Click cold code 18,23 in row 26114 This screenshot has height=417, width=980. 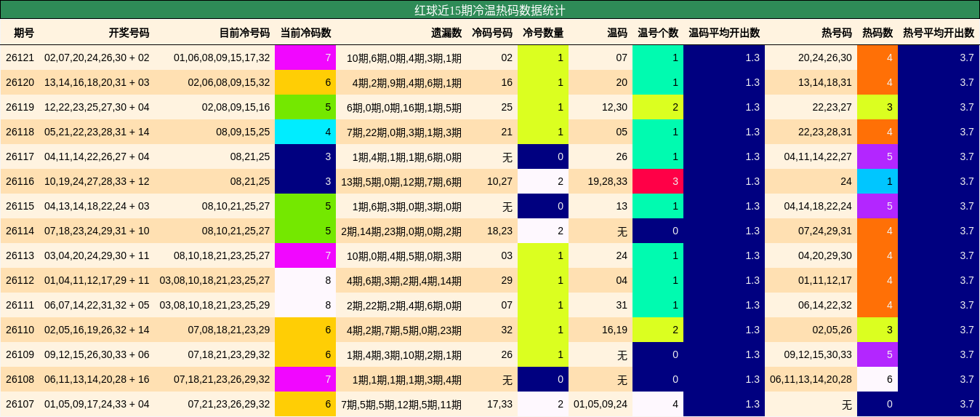499,231
